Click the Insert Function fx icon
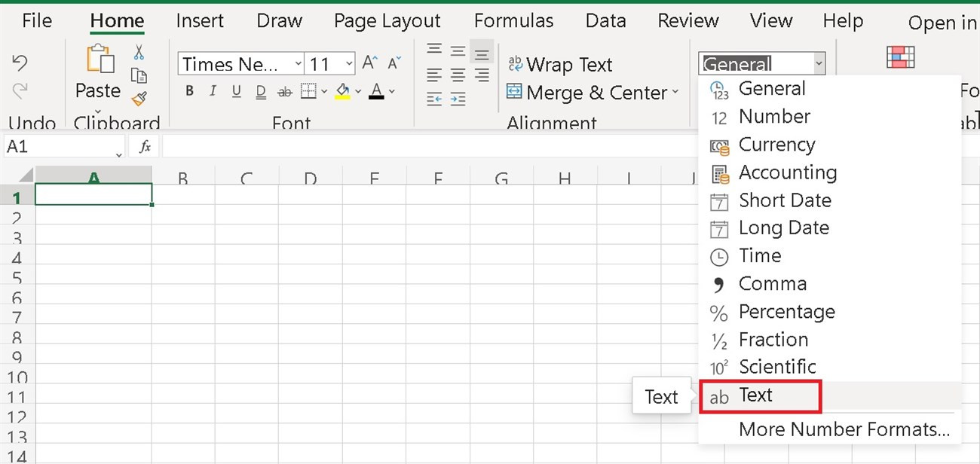 [145, 147]
